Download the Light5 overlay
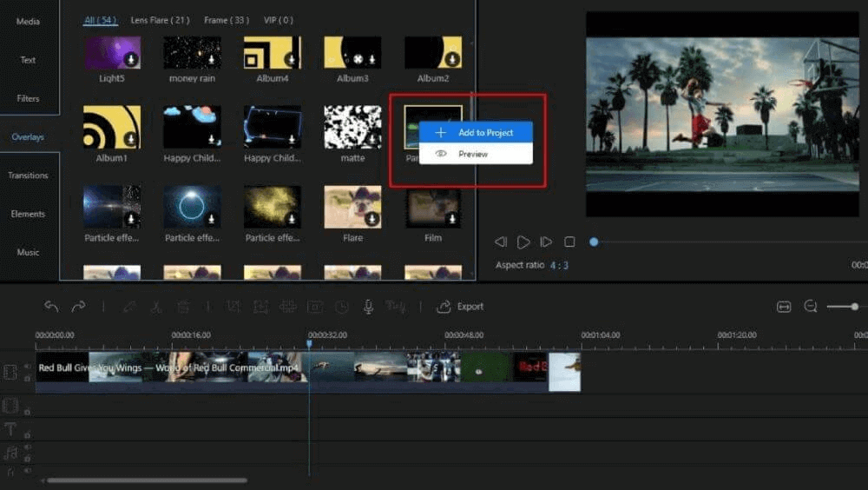 coord(130,59)
